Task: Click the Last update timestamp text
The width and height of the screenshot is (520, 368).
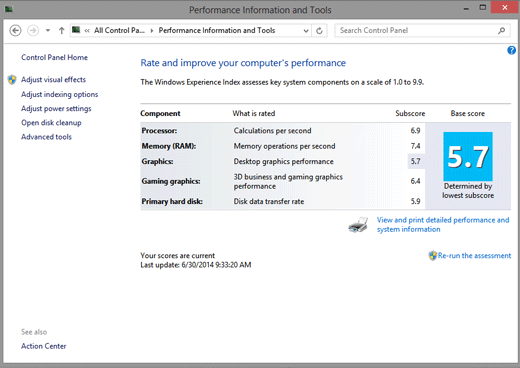Action: pos(196,265)
